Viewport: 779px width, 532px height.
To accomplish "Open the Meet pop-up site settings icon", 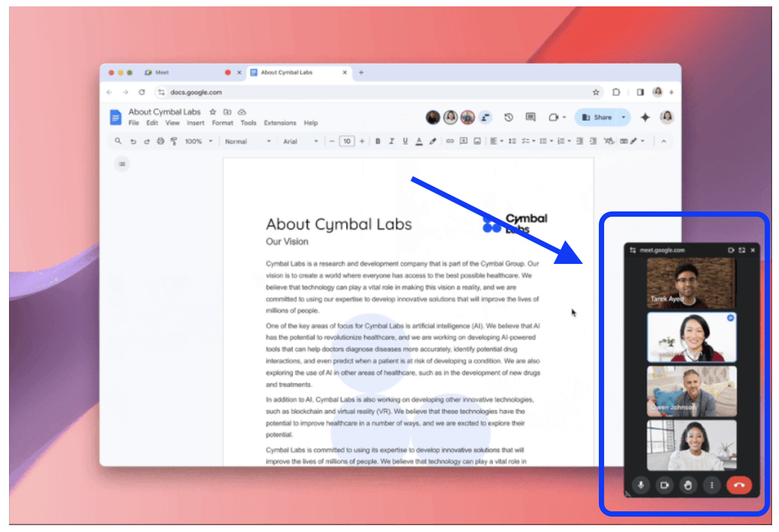I will tap(633, 250).
